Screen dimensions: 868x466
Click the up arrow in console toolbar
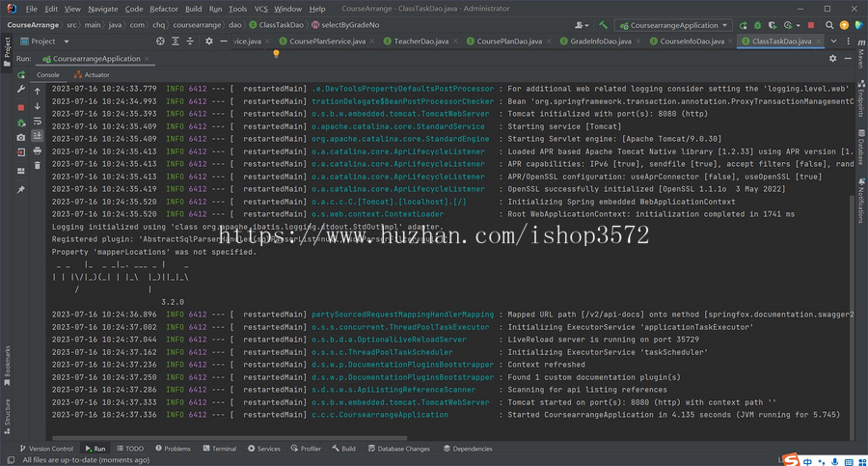point(37,92)
